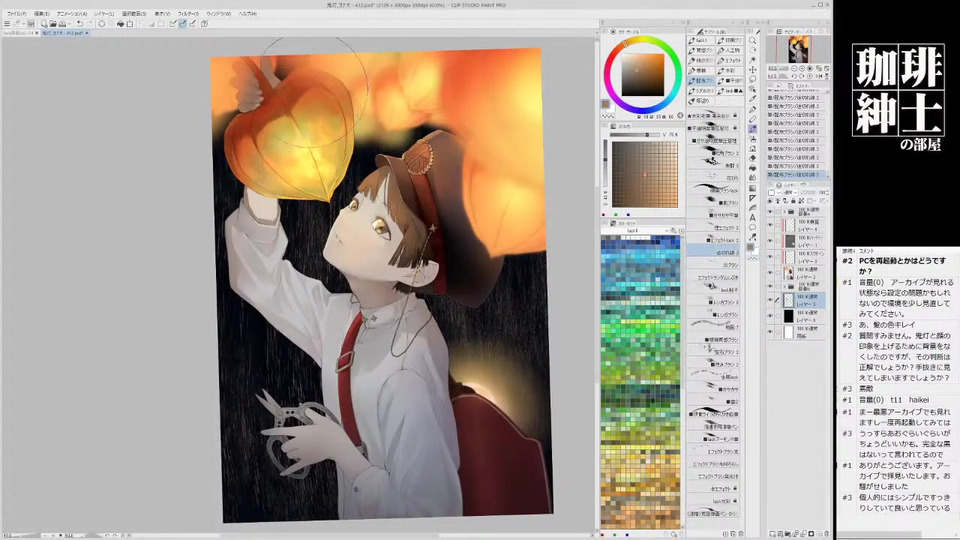The image size is (960, 540).
Task: Choose the 点ブラシ brush in sub tool list
Action: [713, 265]
